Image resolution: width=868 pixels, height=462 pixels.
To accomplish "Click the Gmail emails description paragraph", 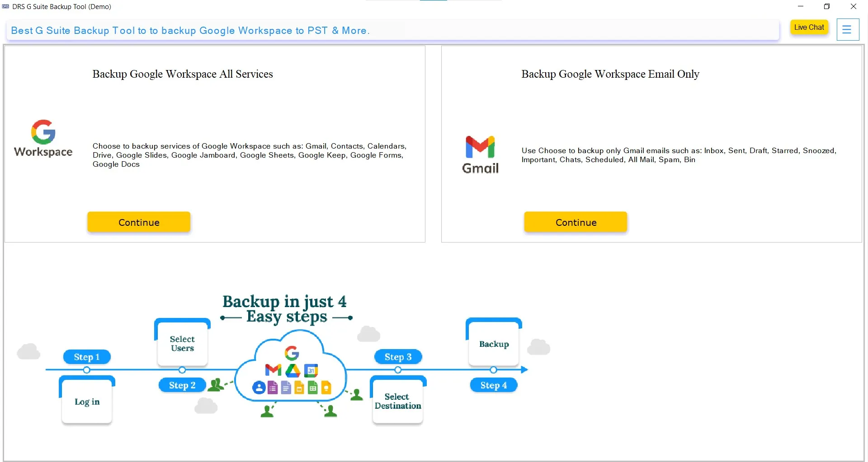I will [x=679, y=155].
